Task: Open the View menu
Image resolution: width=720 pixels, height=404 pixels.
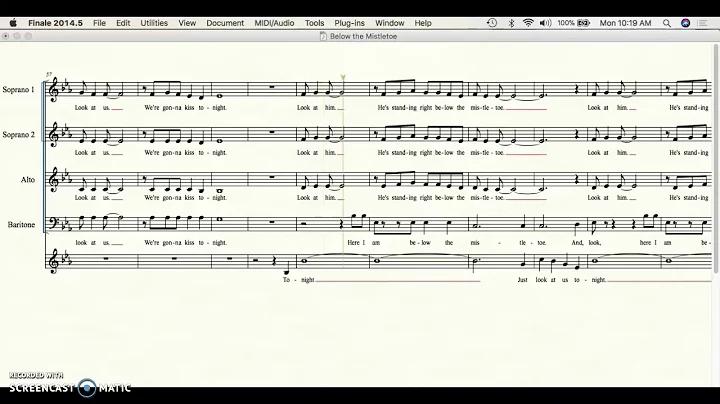Action: tap(187, 23)
